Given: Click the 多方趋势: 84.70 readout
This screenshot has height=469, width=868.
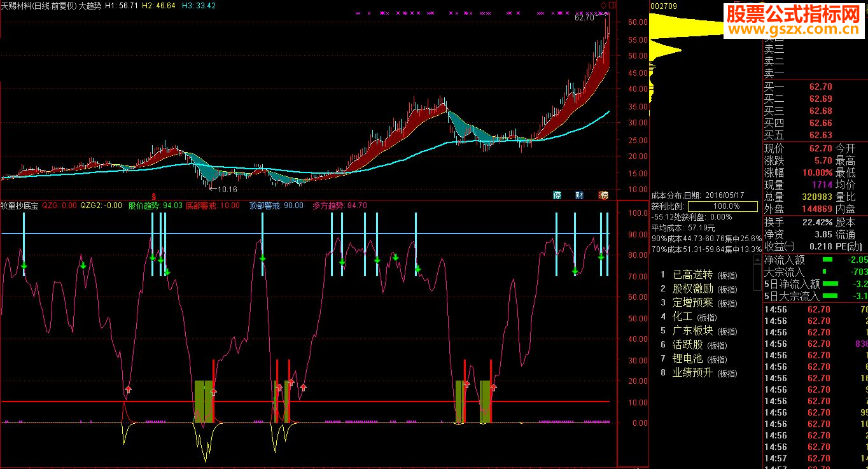Looking at the screenshot, I should (x=340, y=206).
